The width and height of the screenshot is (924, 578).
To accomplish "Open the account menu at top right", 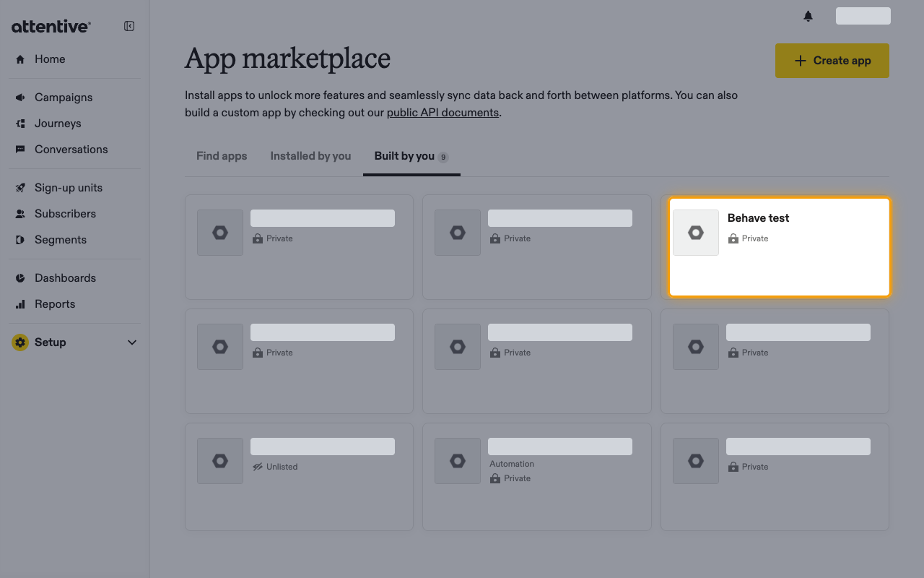I will [x=863, y=16].
